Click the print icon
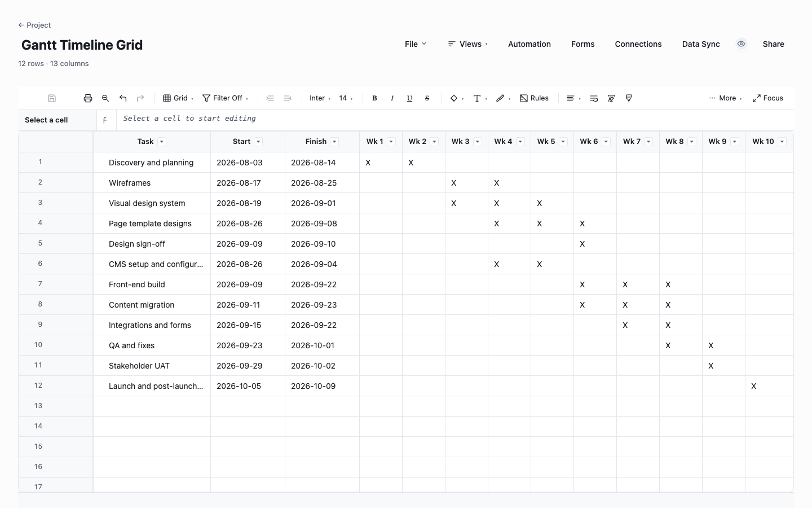 (88, 98)
